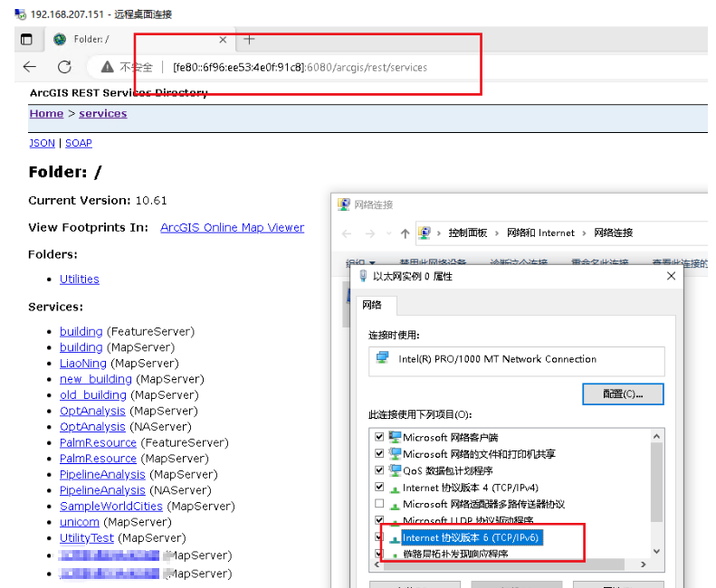Click the QoS 数据包计划程序 item icon

pos(395,470)
